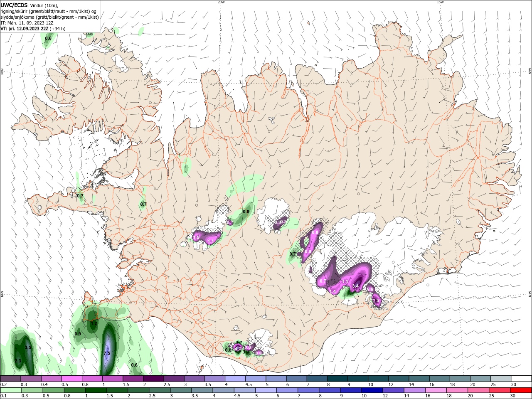Viewport: 532px width, 399px height.
Task: Click the darkest green rain swatch labeled 1
Action: pyautogui.click(x=96, y=390)
